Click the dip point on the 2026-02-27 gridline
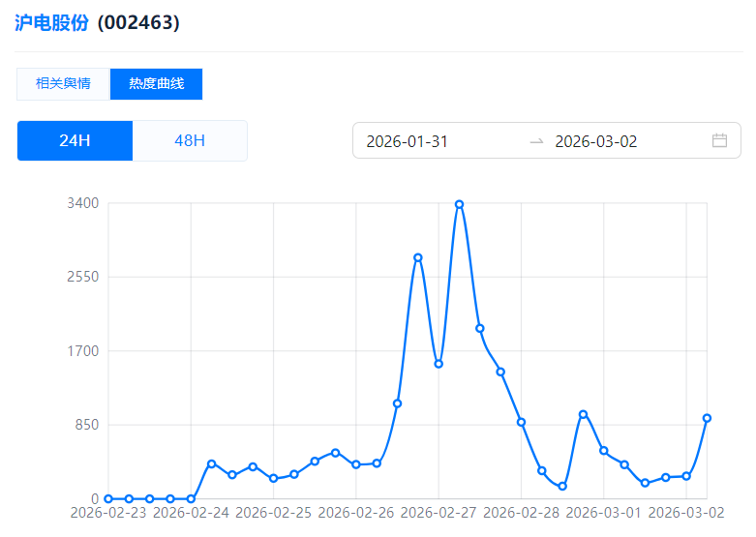 pos(438,364)
